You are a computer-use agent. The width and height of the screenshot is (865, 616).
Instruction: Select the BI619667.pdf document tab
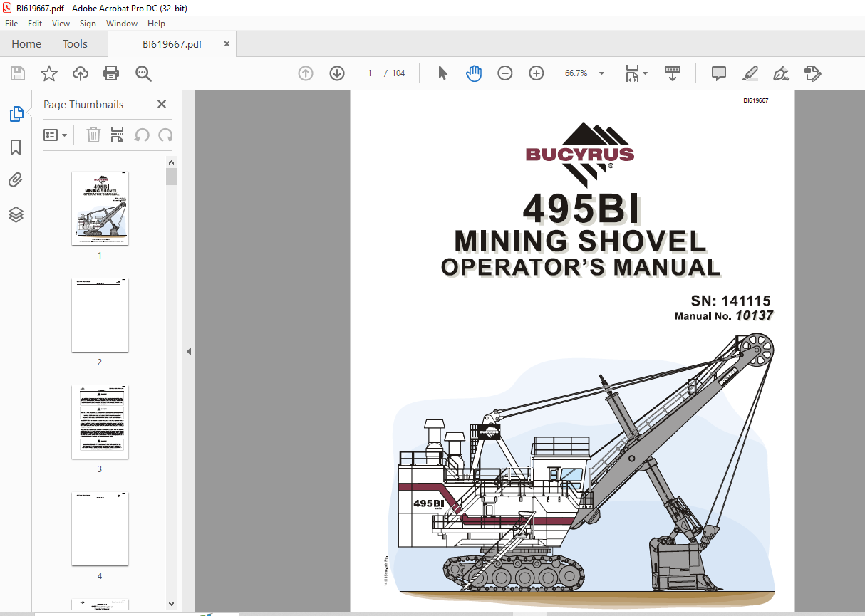tap(172, 44)
